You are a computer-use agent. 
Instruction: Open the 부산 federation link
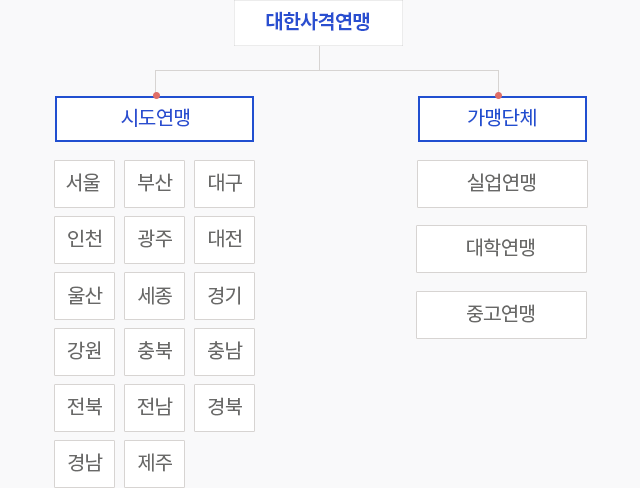coord(154,184)
